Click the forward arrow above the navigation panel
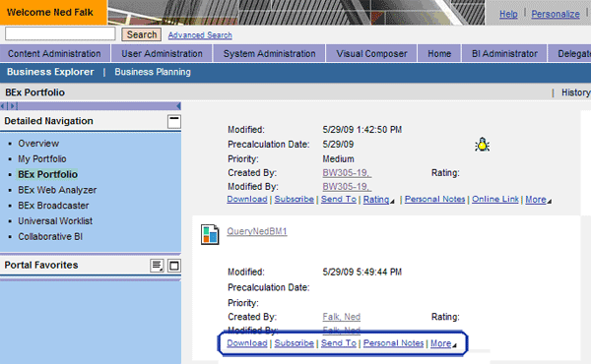 click(x=13, y=106)
